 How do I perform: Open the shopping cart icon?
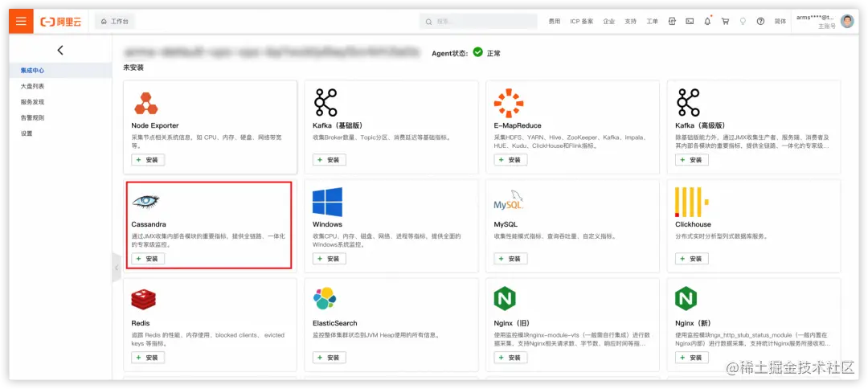click(x=725, y=22)
